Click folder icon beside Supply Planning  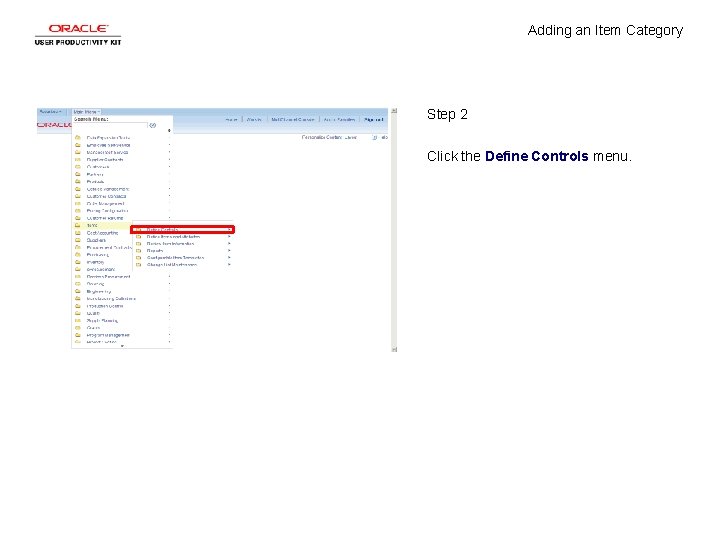point(78,321)
